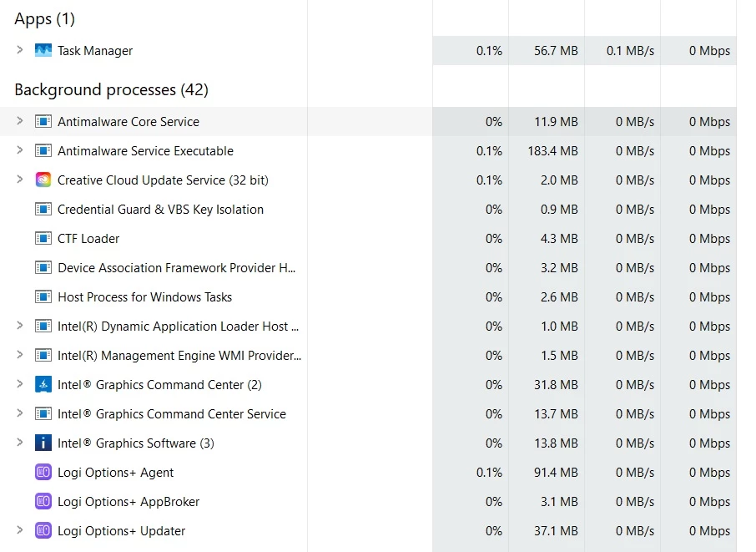Click the CTF Loader process icon
Image resolution: width=756 pixels, height=552 pixels.
click(43, 238)
